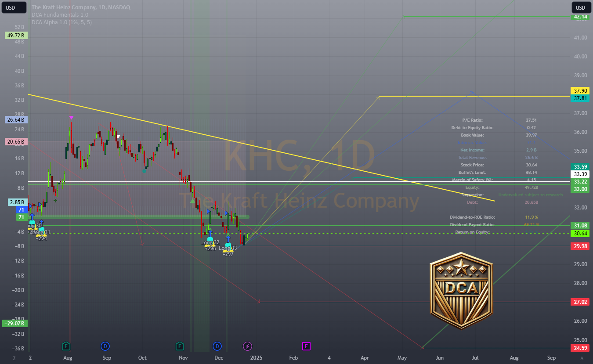Screen dimensions: 593x364
Task: Click the 30.64 current price label
Action: point(580,234)
